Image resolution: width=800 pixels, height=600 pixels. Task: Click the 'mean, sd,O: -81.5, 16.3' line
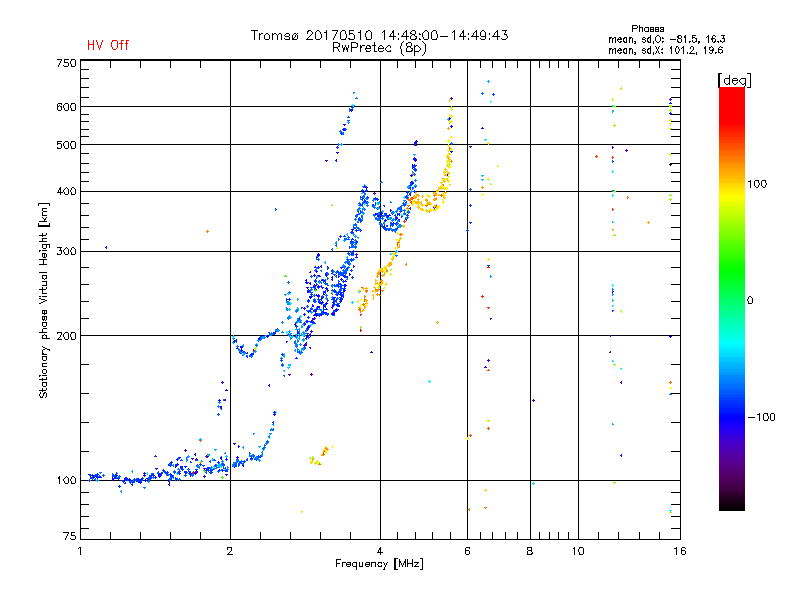(666, 39)
